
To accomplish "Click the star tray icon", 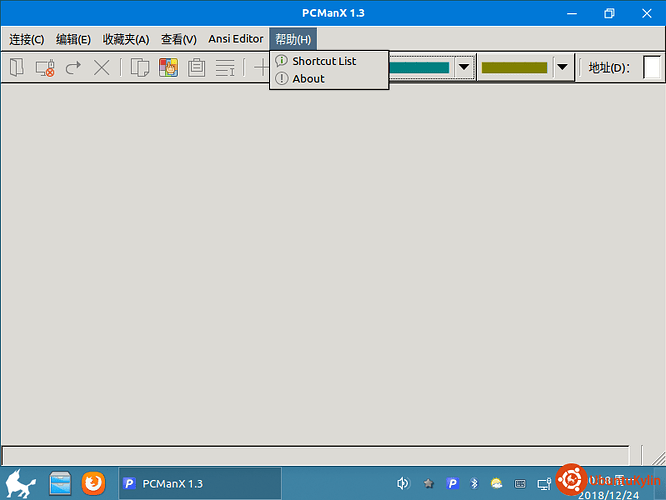I will coord(429,483).
